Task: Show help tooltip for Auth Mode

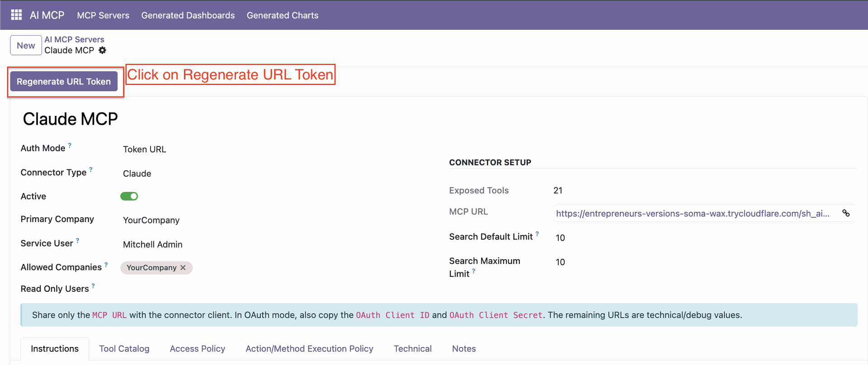Action: click(x=70, y=145)
